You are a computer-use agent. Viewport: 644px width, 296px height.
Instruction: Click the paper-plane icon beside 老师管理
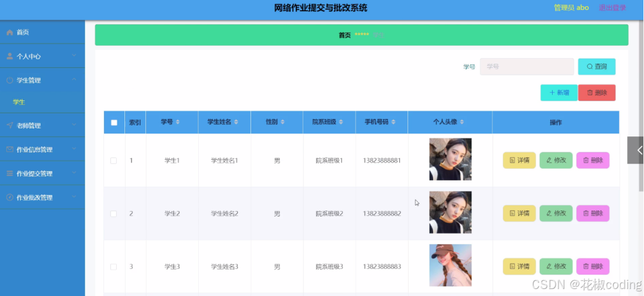pos(10,125)
